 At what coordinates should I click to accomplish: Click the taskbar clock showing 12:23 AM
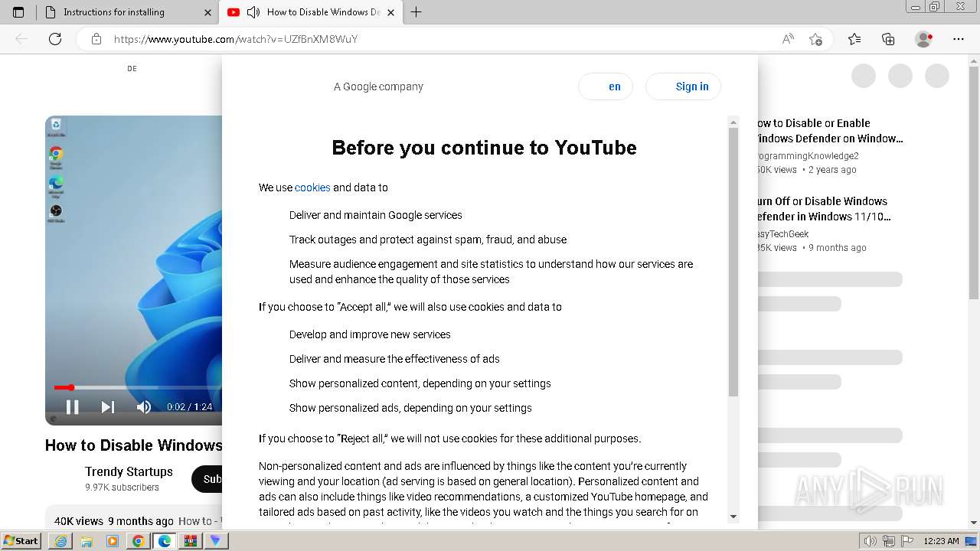coord(941,541)
